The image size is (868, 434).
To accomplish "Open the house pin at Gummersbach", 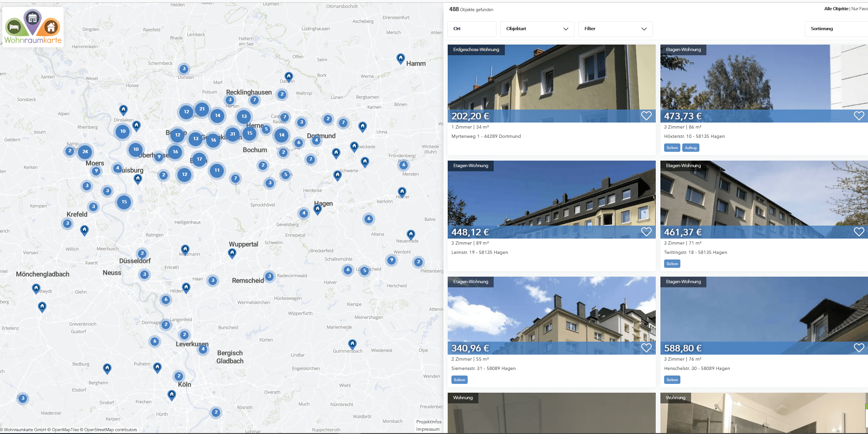I will click(x=352, y=344).
